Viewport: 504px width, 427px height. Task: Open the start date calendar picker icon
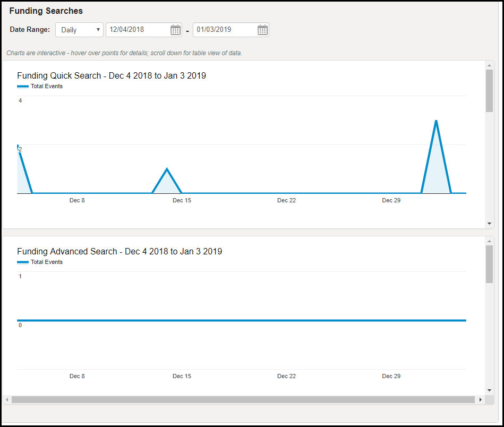pos(175,30)
